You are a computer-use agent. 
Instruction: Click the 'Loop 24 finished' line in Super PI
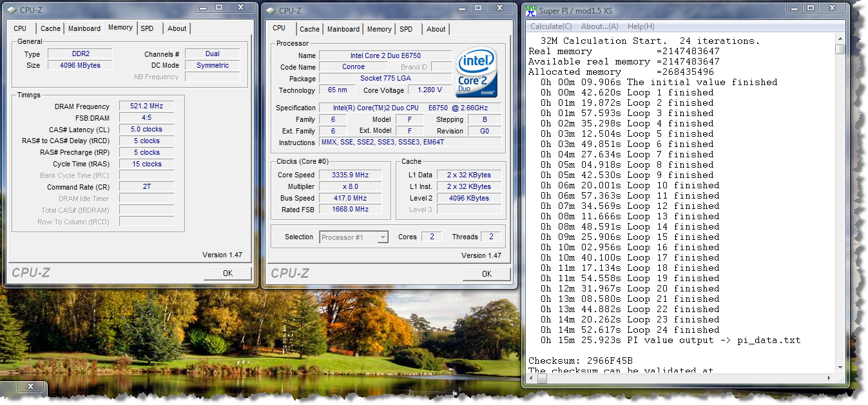point(630,330)
